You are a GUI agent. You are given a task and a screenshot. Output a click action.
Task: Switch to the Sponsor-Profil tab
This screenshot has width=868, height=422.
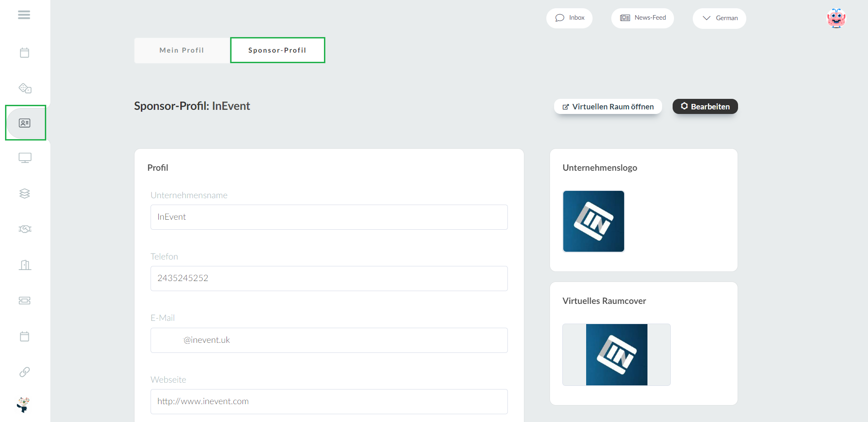click(x=277, y=50)
